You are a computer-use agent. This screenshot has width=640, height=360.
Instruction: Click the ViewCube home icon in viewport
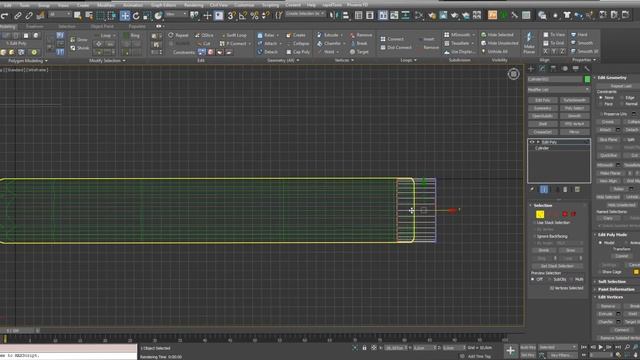pos(513,74)
